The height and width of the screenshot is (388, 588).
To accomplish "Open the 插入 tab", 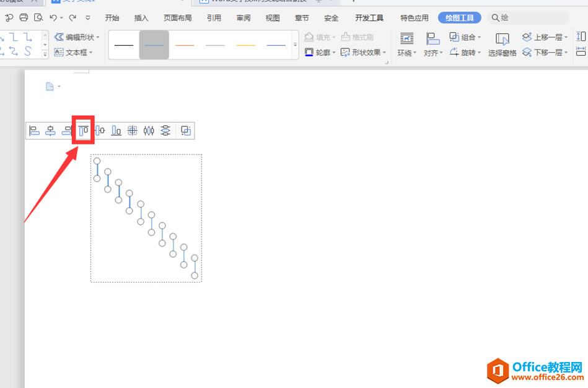I will pyautogui.click(x=141, y=17).
